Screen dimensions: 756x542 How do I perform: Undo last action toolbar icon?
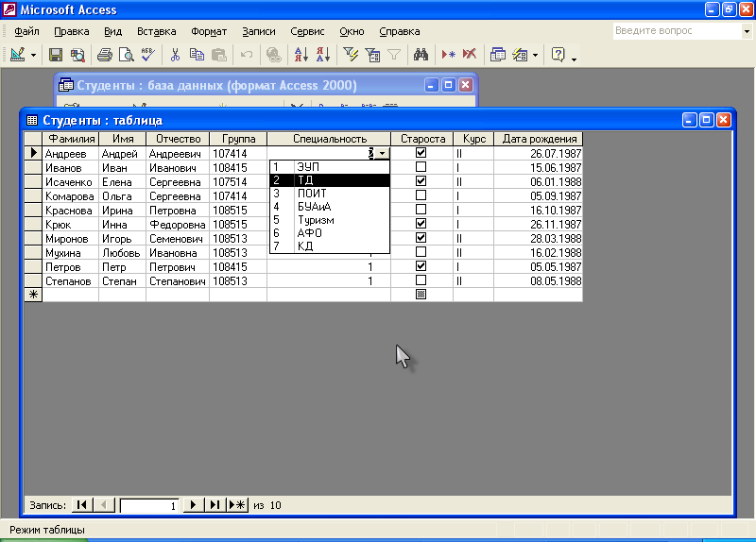click(x=247, y=55)
